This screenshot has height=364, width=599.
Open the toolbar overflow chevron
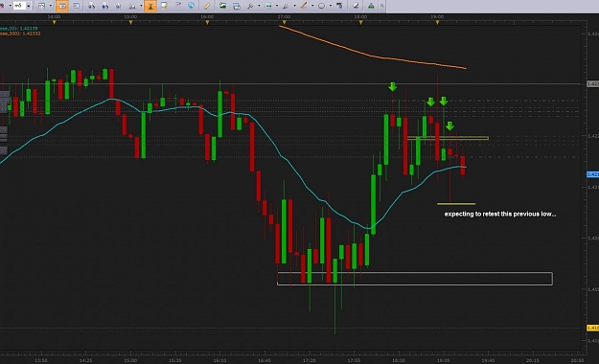[382, 6]
